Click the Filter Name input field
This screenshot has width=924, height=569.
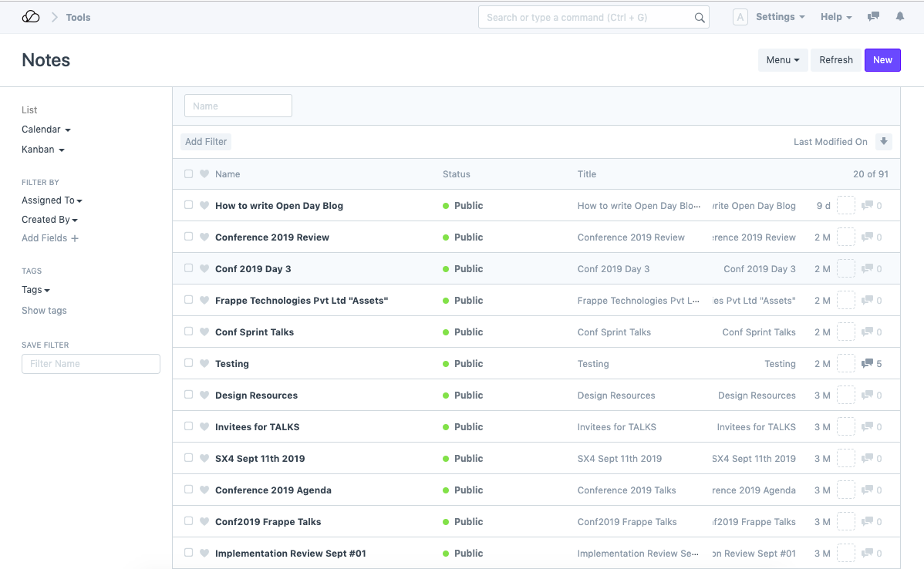click(x=91, y=364)
